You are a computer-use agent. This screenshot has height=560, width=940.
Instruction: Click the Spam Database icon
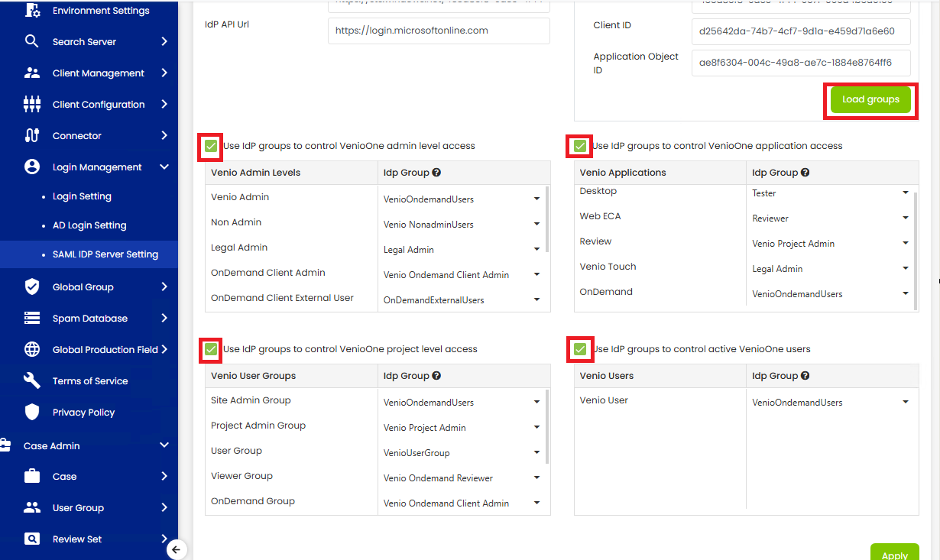tap(32, 318)
